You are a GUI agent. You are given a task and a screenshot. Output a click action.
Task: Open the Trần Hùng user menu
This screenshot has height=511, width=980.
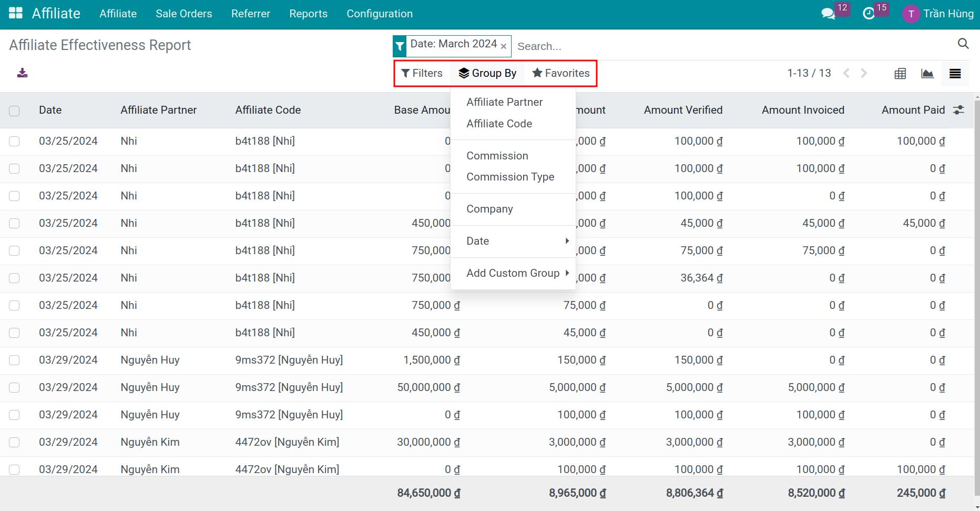click(938, 14)
